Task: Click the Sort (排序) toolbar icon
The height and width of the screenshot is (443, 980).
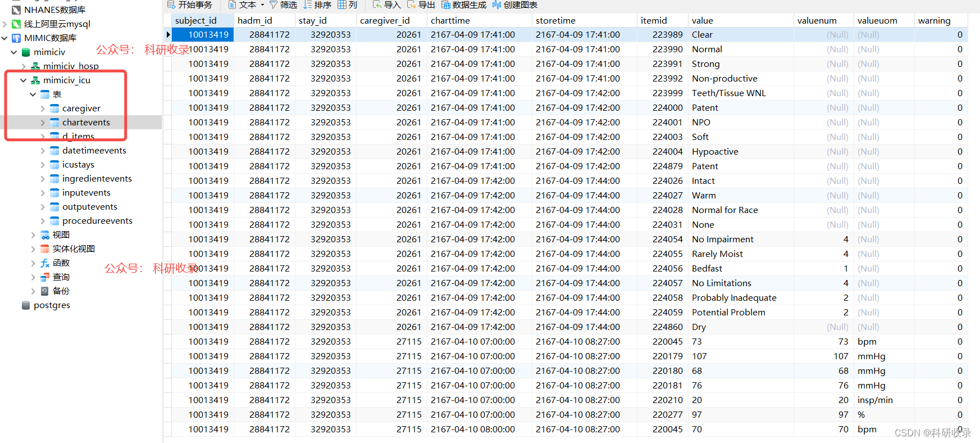Action: click(307, 4)
